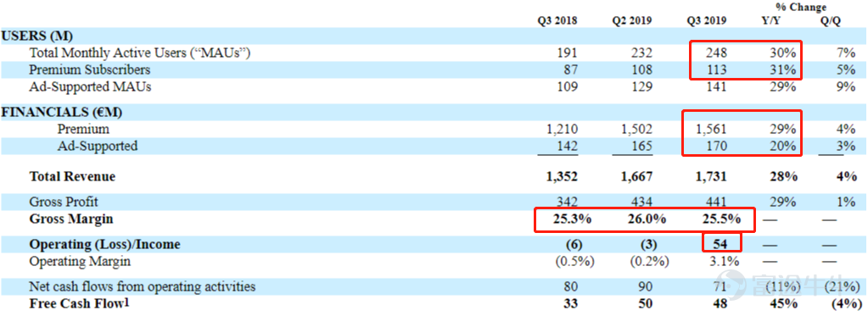Select the FINANCIALS (€M) section heading

61,112
